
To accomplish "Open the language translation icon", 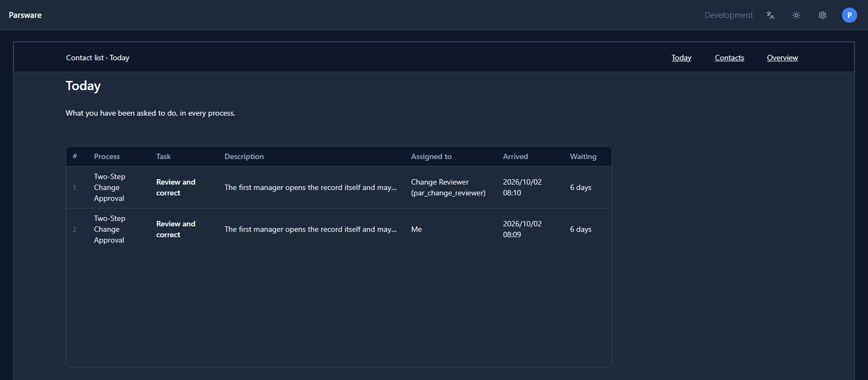I will coord(770,15).
